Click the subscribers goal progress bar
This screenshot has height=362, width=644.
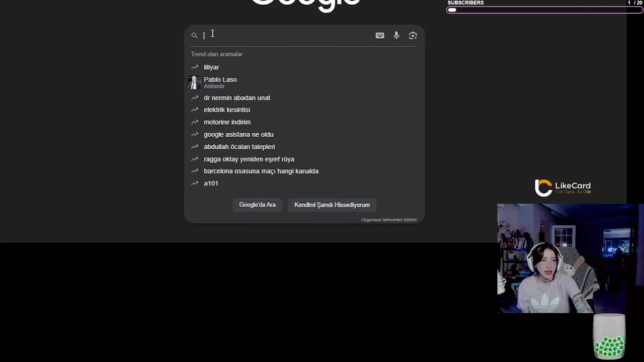tap(544, 10)
